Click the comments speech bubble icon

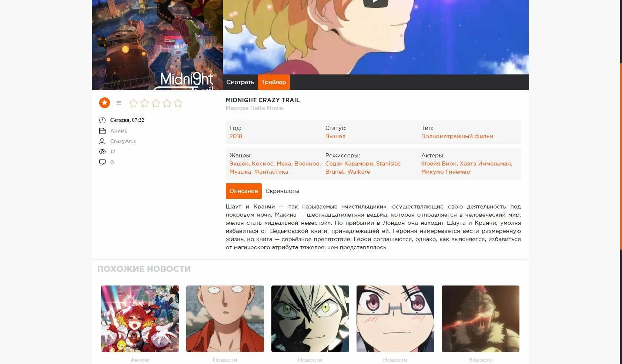tap(102, 162)
